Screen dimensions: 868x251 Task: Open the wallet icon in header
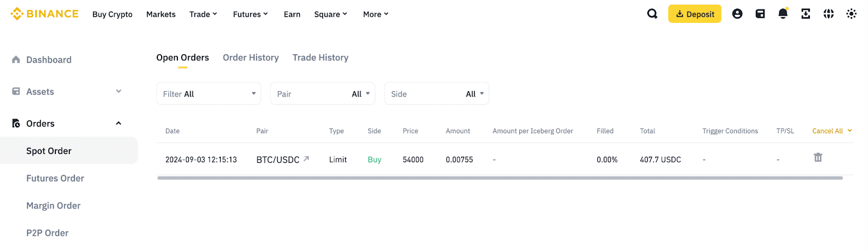coord(760,14)
